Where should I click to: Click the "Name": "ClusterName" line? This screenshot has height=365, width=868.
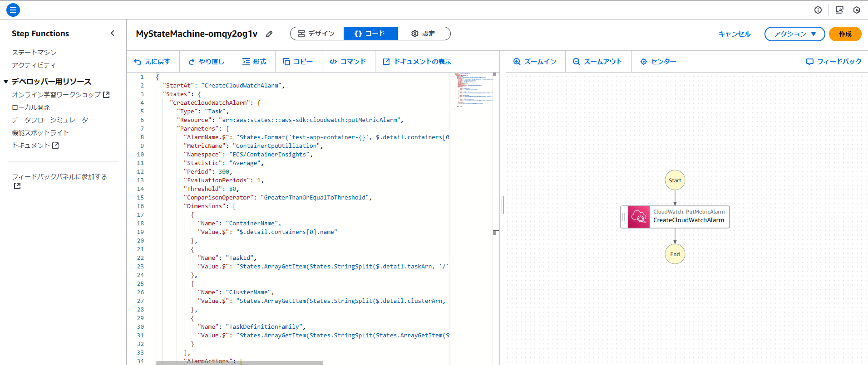(x=236, y=292)
